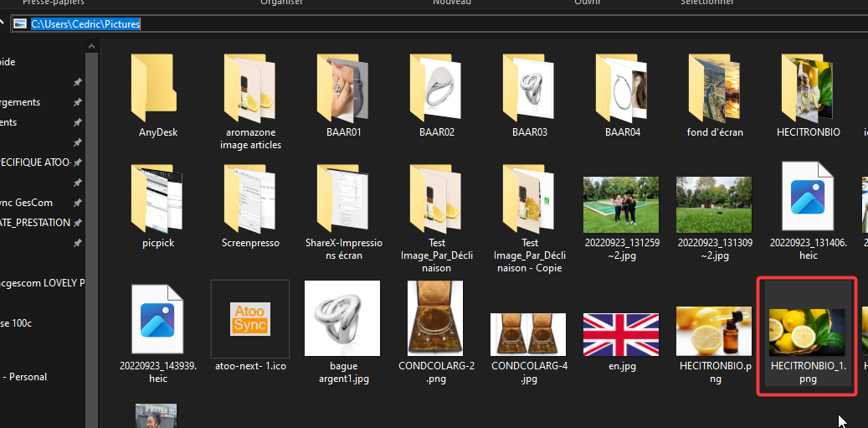
Task: Select the BAAR02 folder
Action: pos(436,95)
